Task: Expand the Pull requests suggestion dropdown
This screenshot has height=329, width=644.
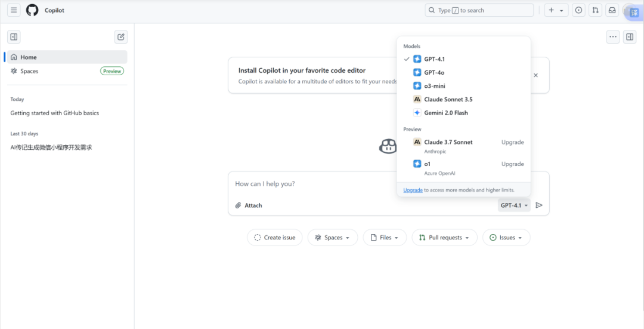Action: pyautogui.click(x=444, y=237)
